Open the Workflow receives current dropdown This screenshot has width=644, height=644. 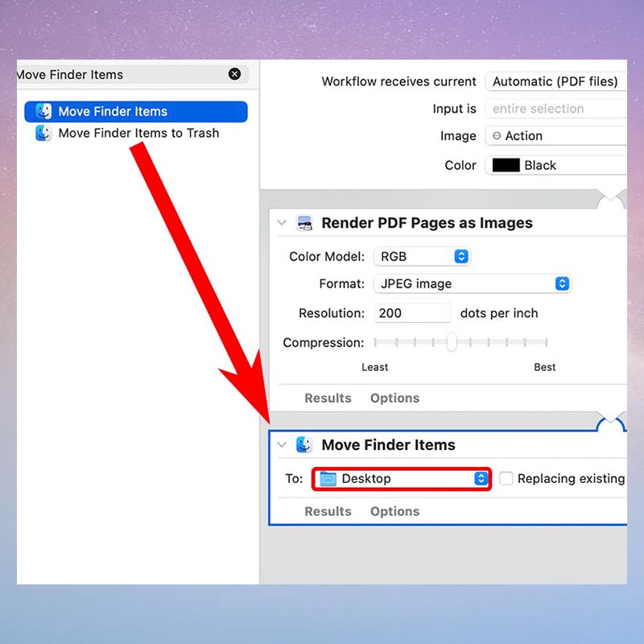click(555, 81)
